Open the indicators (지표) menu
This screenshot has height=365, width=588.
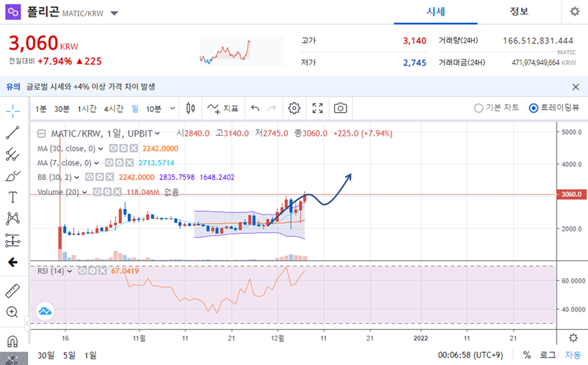pos(223,109)
